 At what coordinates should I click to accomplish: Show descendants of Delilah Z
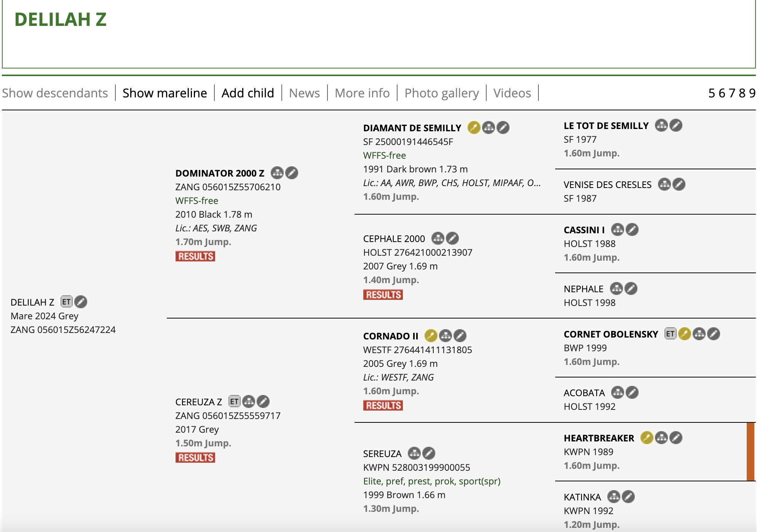55,93
